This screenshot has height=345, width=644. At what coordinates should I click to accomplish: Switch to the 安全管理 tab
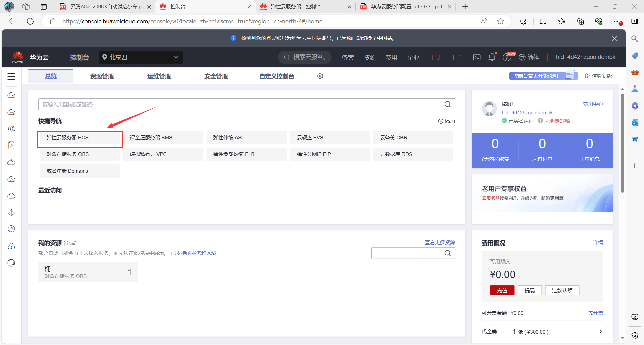point(216,76)
